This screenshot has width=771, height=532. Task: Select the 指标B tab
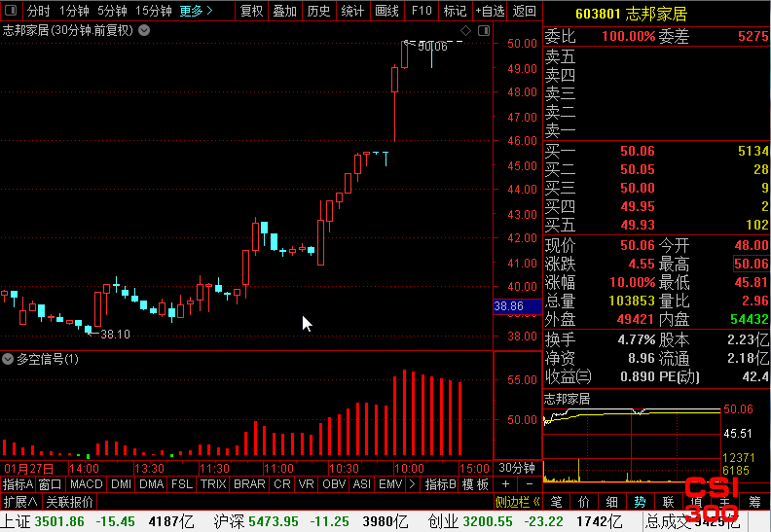(441, 484)
